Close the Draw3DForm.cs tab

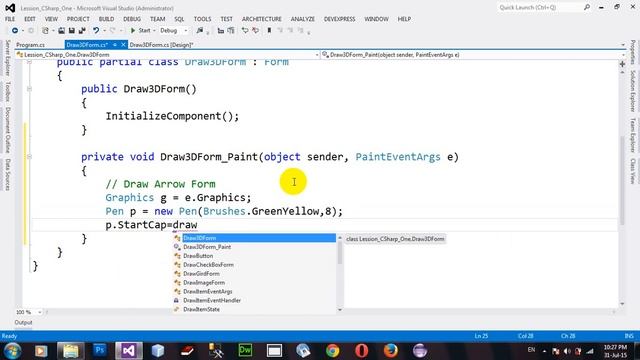123,44
